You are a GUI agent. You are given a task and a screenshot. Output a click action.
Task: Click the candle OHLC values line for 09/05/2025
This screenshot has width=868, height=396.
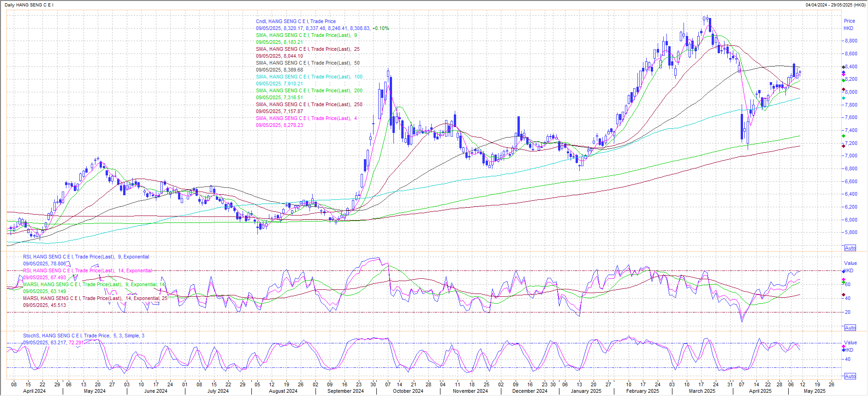322,28
